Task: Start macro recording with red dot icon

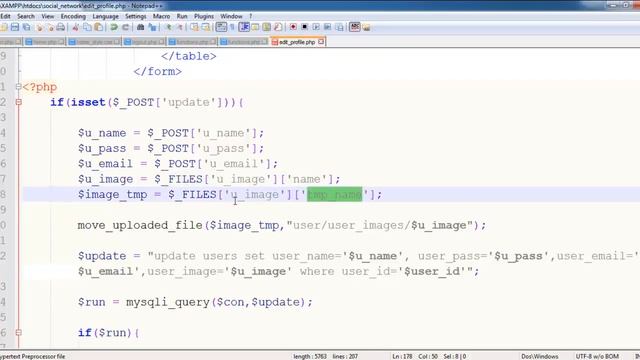Action: coord(293,27)
